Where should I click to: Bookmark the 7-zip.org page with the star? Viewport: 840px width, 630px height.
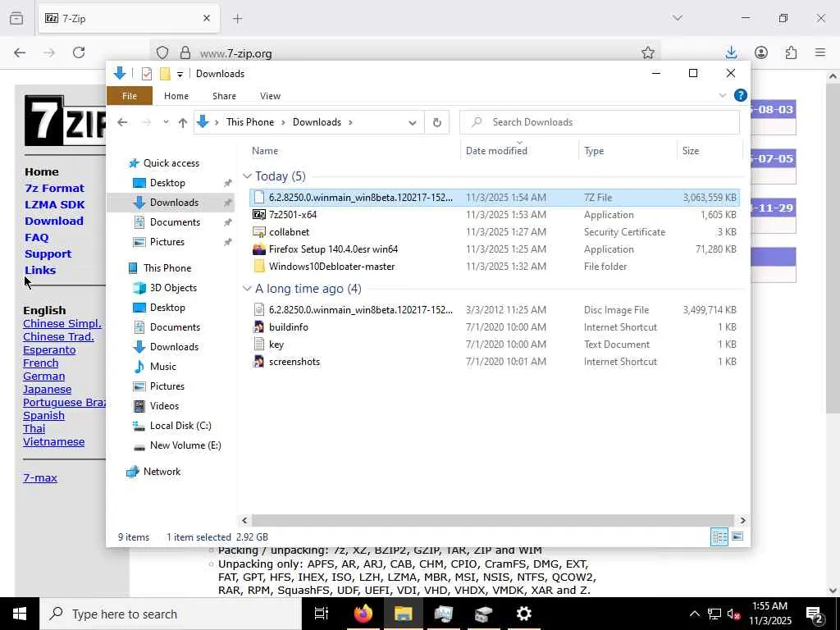click(x=648, y=52)
